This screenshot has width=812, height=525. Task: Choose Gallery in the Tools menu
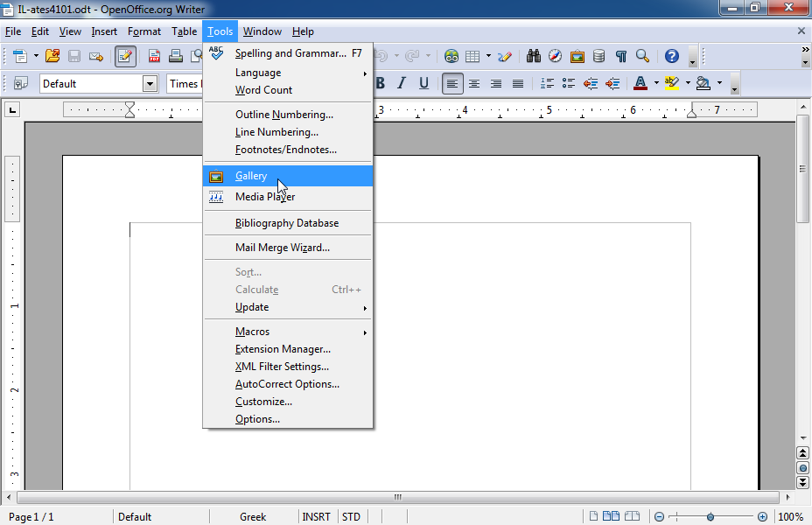pyautogui.click(x=288, y=176)
